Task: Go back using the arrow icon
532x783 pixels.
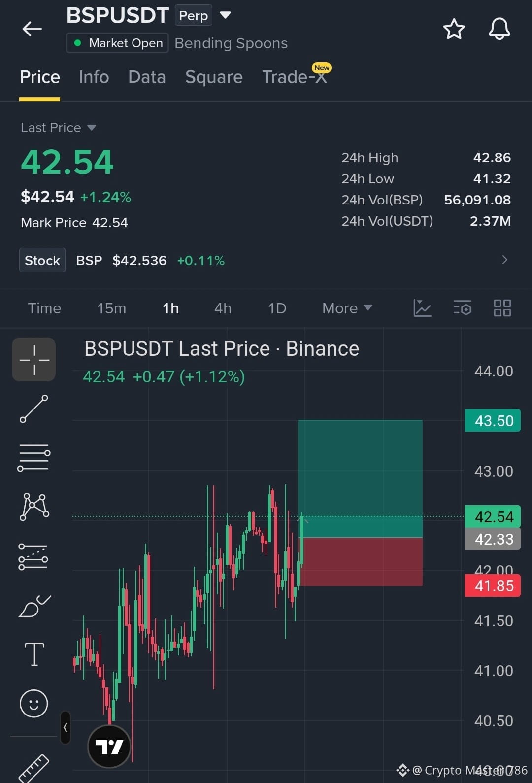Action: [33, 29]
